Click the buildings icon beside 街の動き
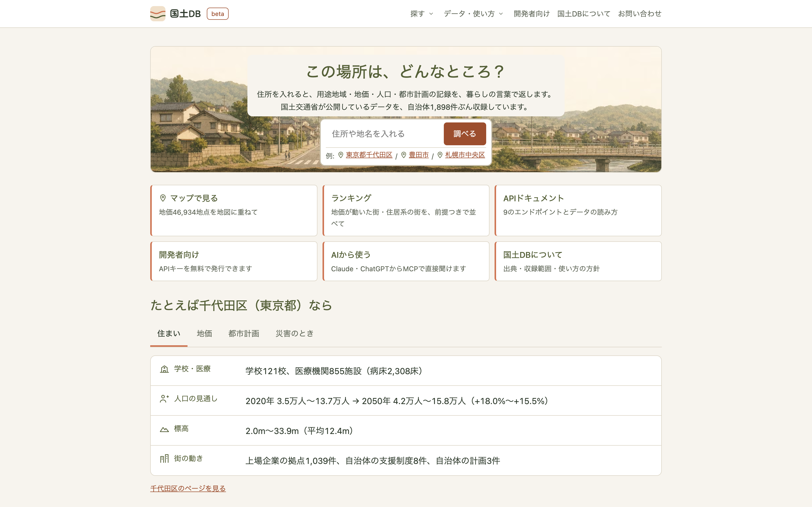 164,458
